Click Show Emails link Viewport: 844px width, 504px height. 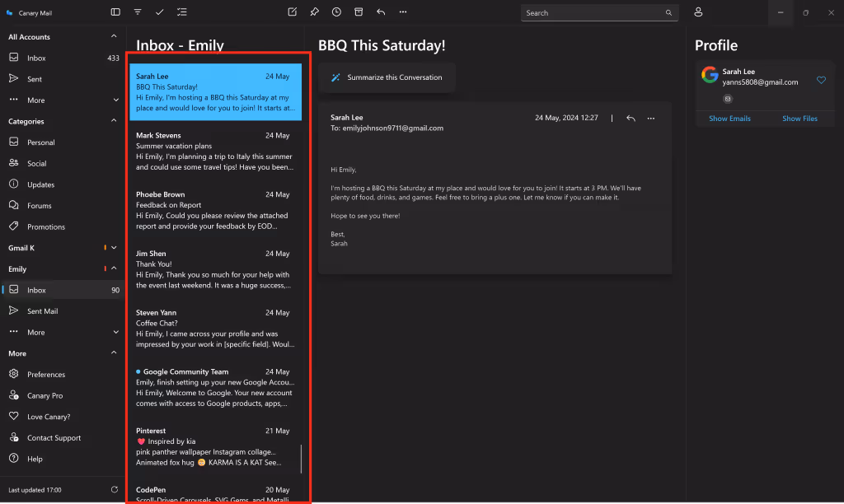[729, 119]
